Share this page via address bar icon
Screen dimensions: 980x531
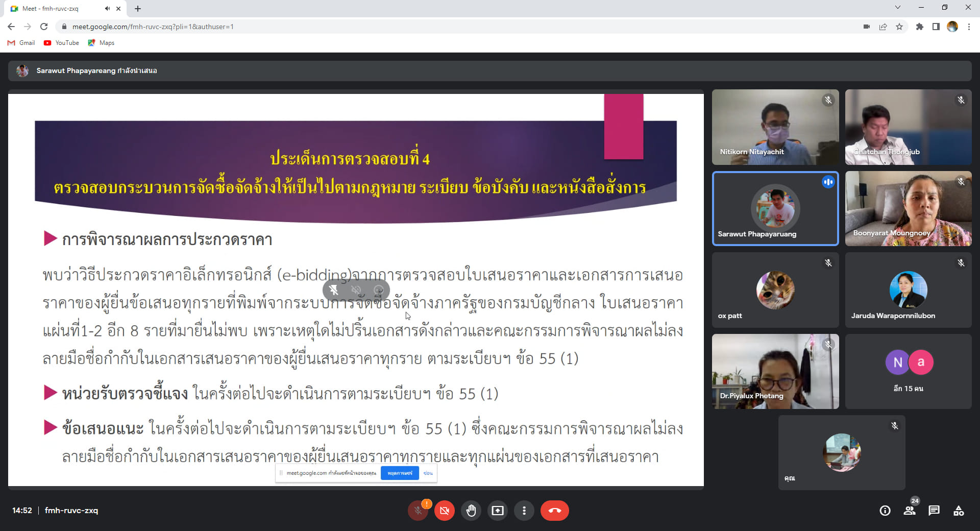[x=883, y=27]
